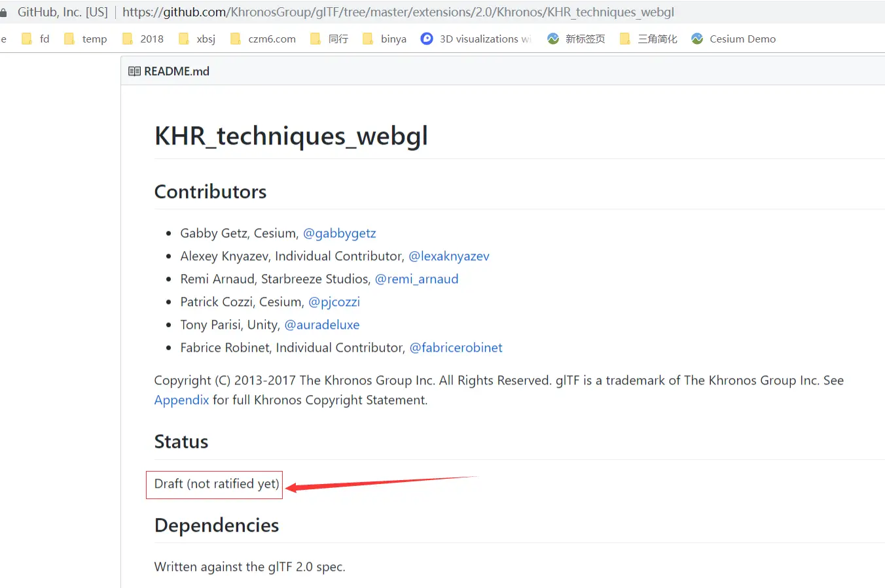Click 'Fabrice Robinet, Individual Contributor,' text
Viewport: 885px width, 588px height.
293,348
